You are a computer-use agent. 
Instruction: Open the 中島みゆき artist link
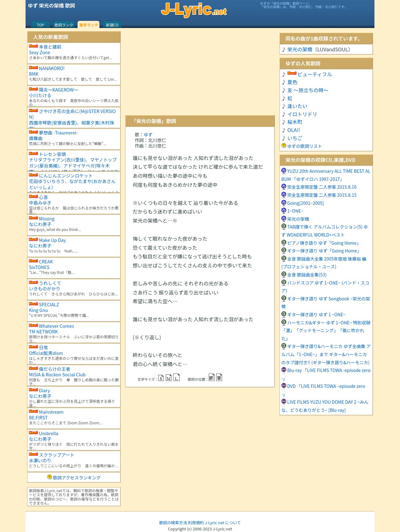[x=40, y=203]
